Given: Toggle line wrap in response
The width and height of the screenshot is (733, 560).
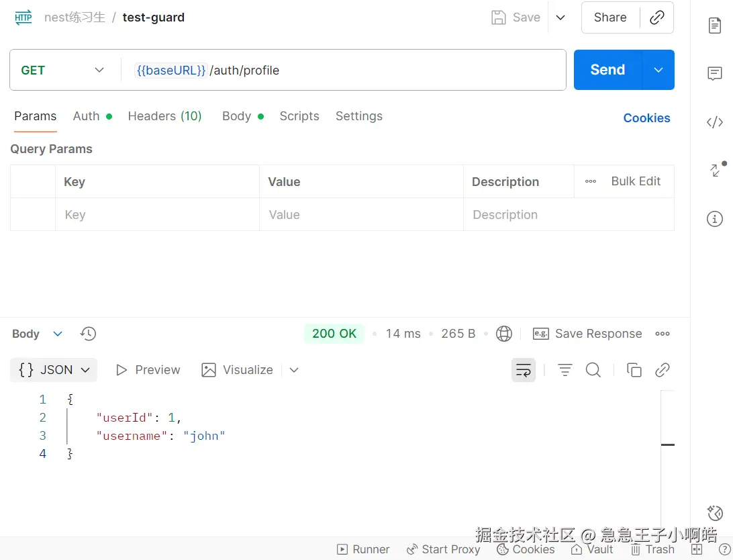Looking at the screenshot, I should click(x=524, y=370).
